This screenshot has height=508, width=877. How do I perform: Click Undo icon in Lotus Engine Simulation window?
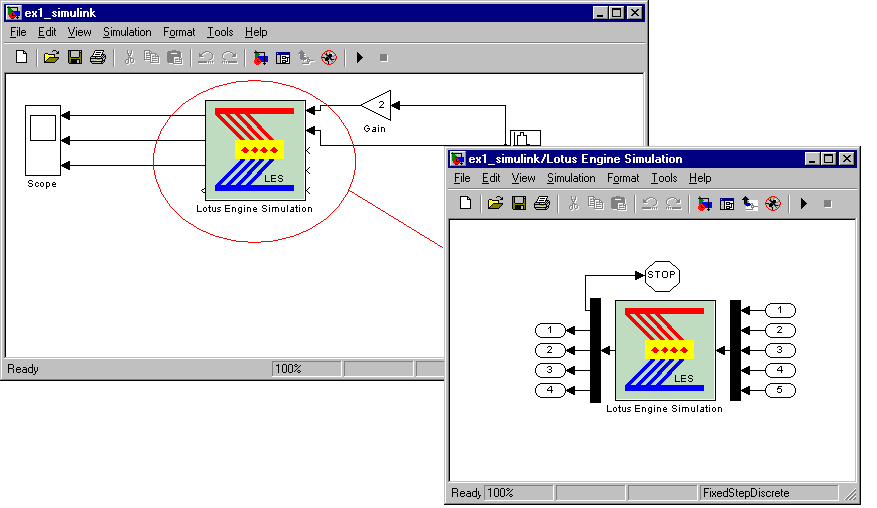[x=649, y=203]
